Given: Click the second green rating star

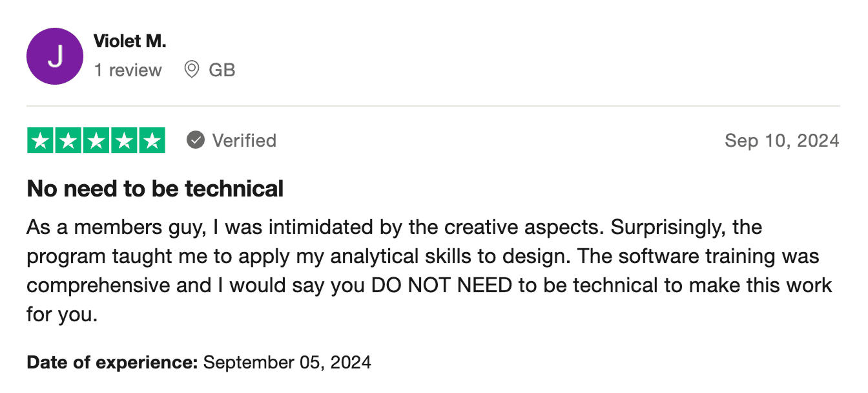Looking at the screenshot, I should pyautogui.click(x=68, y=141).
